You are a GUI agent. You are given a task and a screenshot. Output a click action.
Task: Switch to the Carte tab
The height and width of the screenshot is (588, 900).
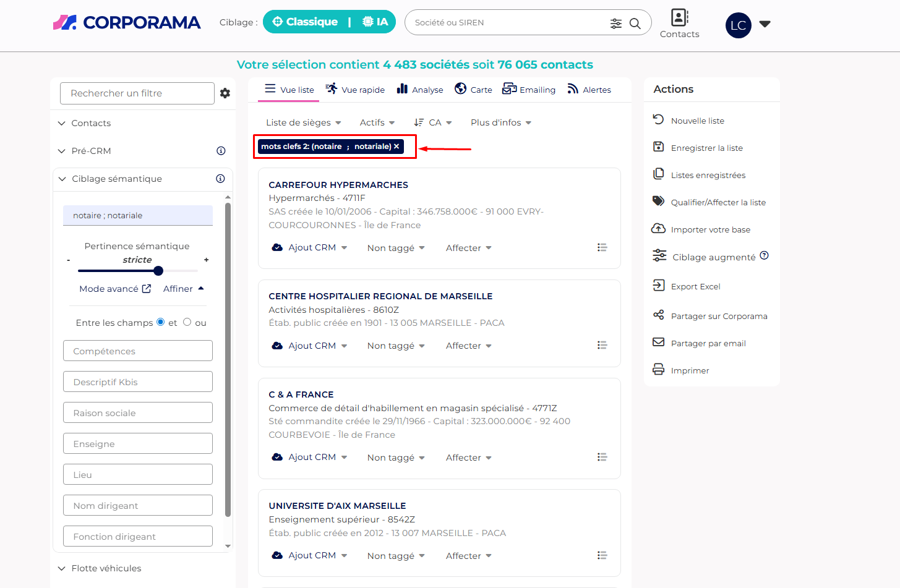pos(473,90)
